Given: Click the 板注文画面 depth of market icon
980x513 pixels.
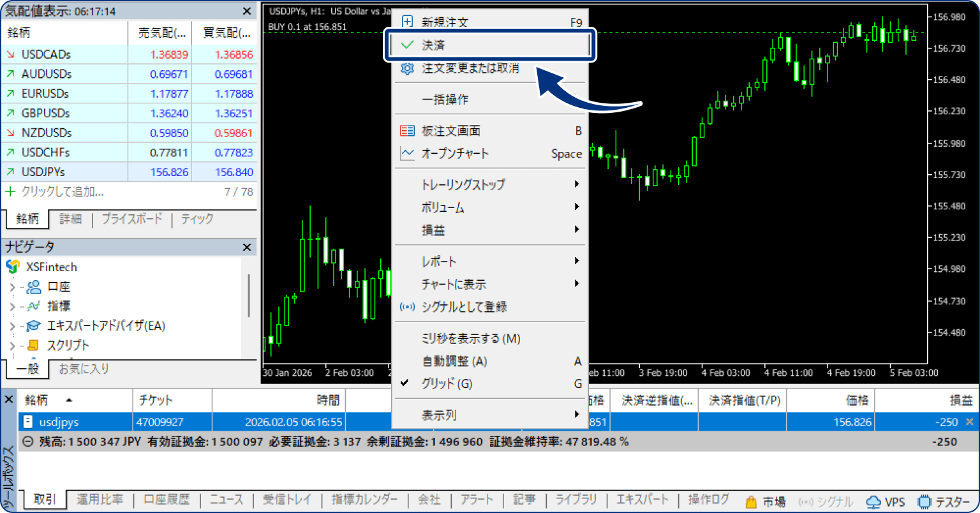Looking at the screenshot, I should tap(406, 131).
